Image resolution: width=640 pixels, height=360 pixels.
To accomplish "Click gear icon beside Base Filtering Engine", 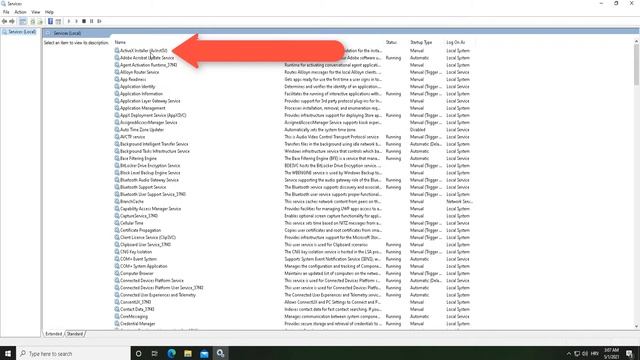I will [x=117, y=158].
